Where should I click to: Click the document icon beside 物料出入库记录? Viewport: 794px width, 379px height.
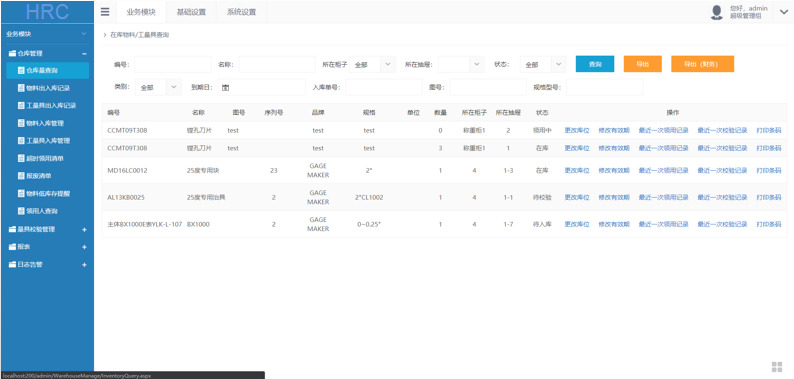(x=21, y=88)
